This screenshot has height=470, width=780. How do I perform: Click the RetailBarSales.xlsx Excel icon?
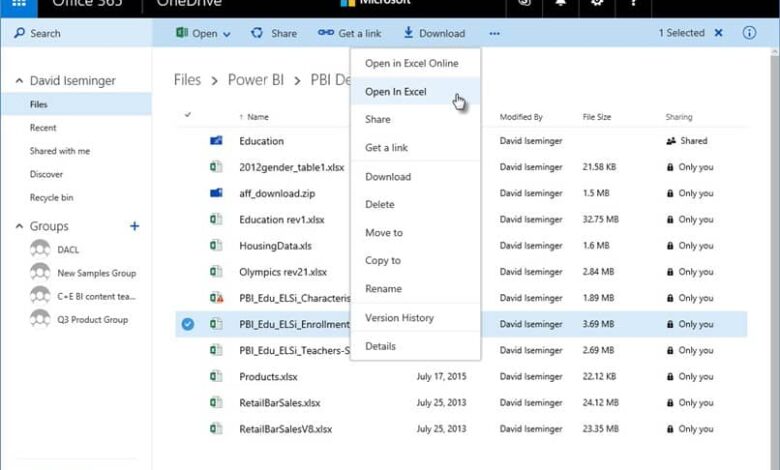(216, 402)
